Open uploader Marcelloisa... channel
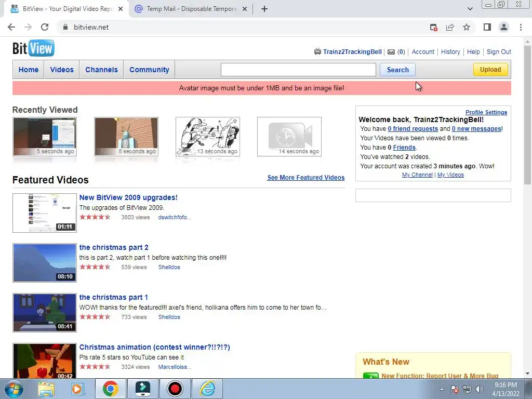Image resolution: width=532 pixels, height=399 pixels. click(175, 367)
